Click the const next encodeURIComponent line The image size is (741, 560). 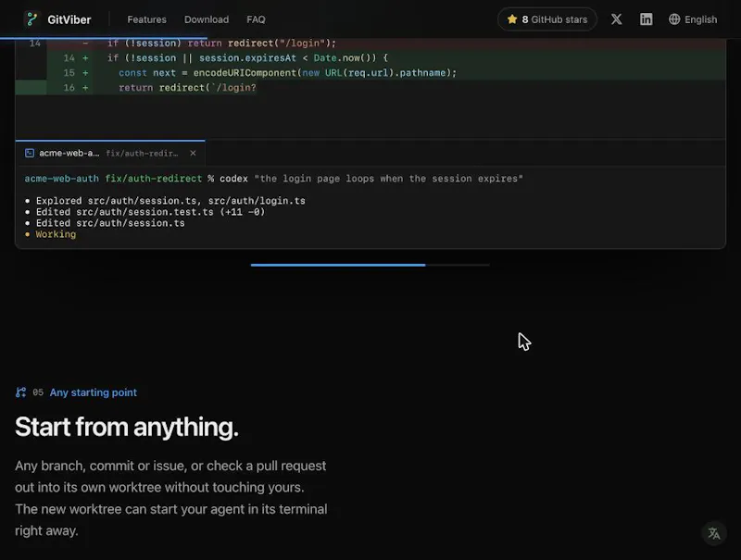click(x=370, y=73)
